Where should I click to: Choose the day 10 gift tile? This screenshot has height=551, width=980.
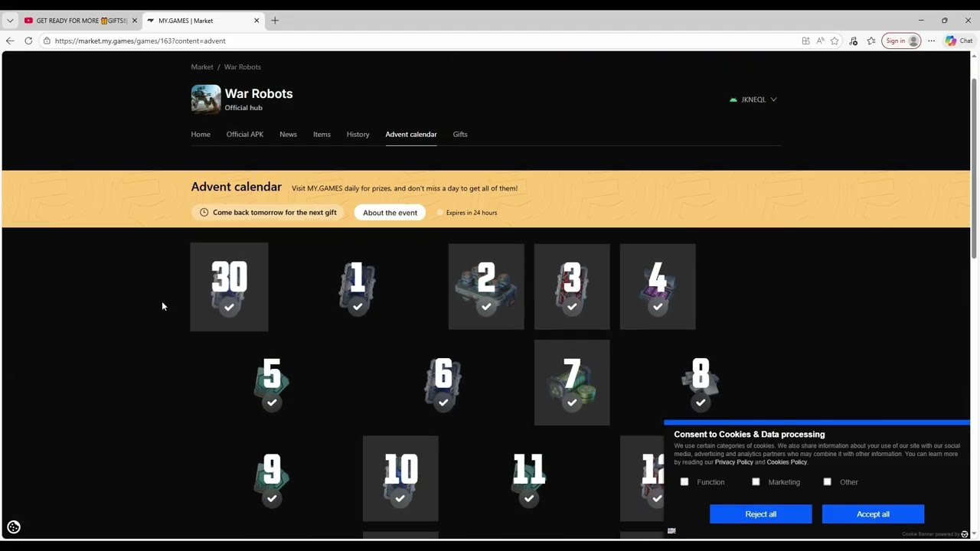tap(400, 478)
